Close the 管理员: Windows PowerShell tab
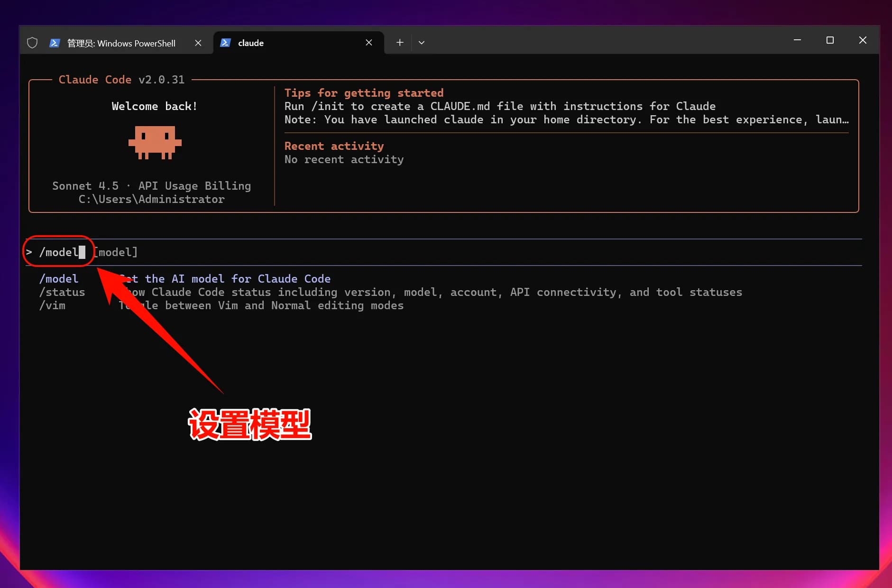The width and height of the screenshot is (892, 588). pyautogui.click(x=198, y=43)
